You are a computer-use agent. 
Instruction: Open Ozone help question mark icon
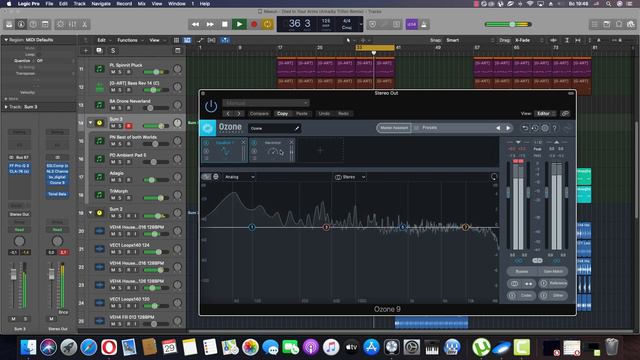click(555, 128)
